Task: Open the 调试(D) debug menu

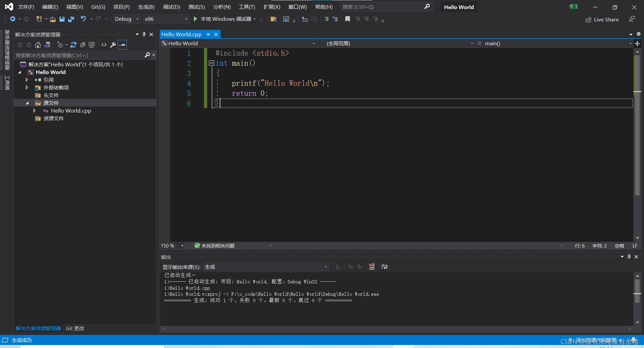Action: pos(171,7)
